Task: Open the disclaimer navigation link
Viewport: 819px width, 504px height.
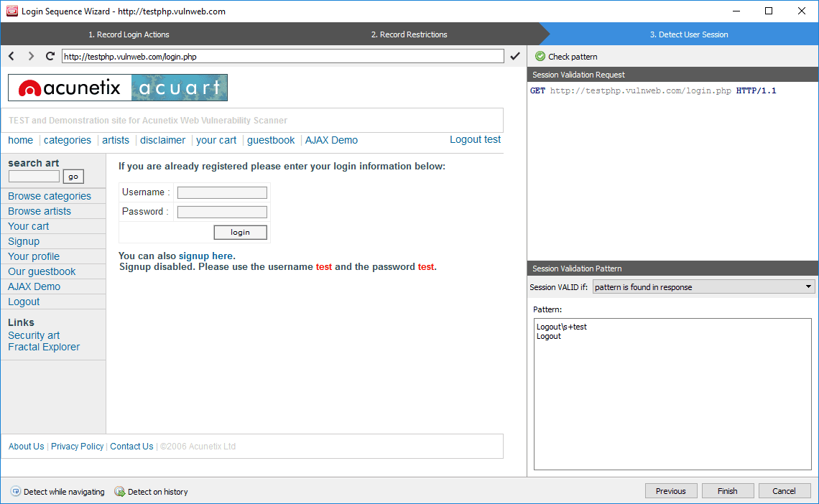Action: point(162,140)
